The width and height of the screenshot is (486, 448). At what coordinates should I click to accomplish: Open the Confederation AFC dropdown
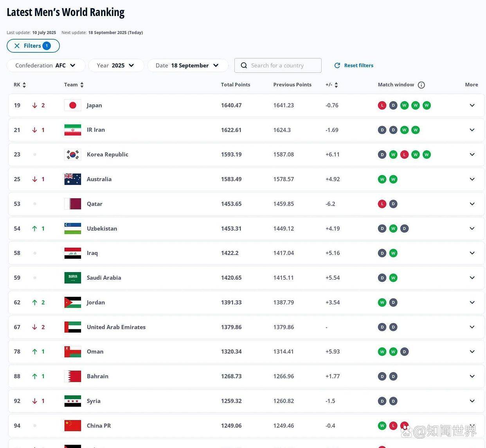46,65
